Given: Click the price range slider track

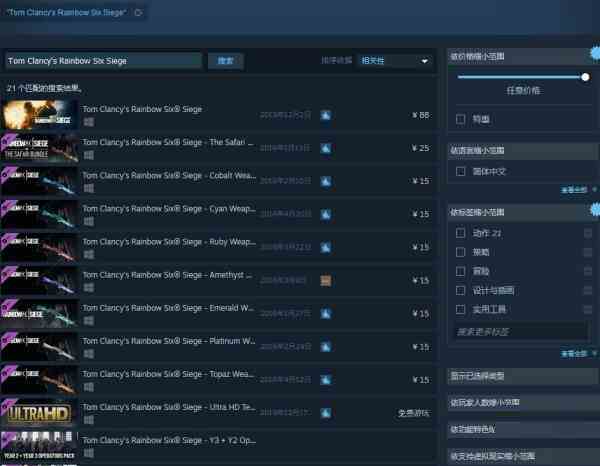Looking at the screenshot, I should pyautogui.click(x=519, y=77).
